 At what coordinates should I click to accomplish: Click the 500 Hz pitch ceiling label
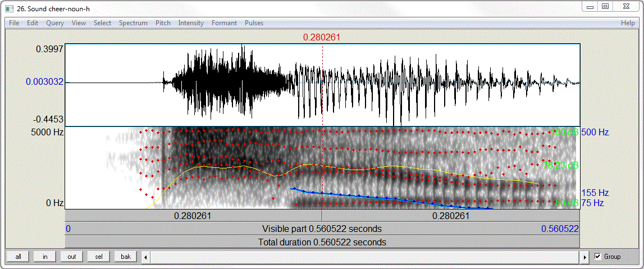tap(595, 132)
